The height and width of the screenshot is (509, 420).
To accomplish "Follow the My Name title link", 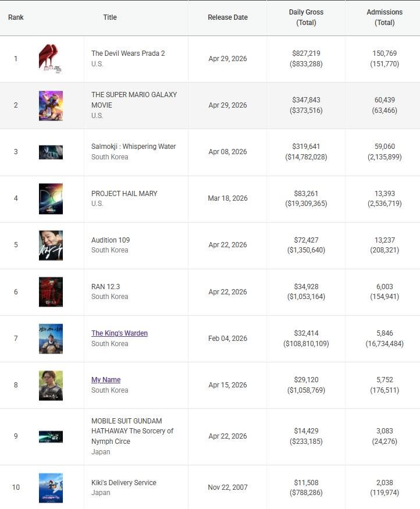I will 106,380.
